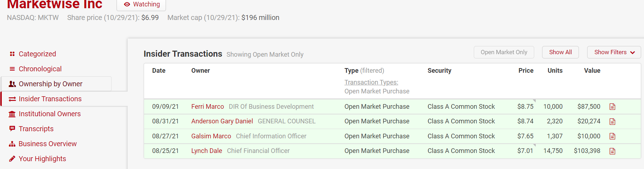This screenshot has height=169, width=644.
Task: Open the filing document icon for Anderson Gary Daniel row
Action: (613, 122)
